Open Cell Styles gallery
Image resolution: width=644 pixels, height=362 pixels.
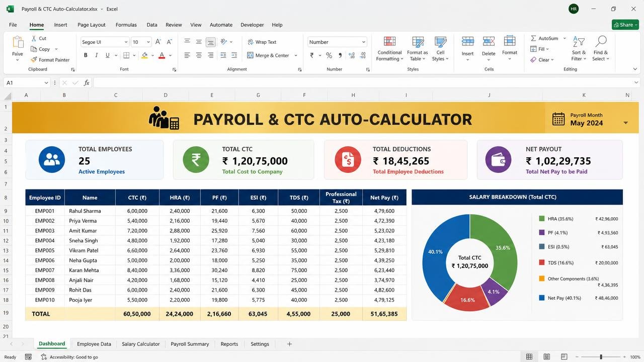[x=440, y=49]
